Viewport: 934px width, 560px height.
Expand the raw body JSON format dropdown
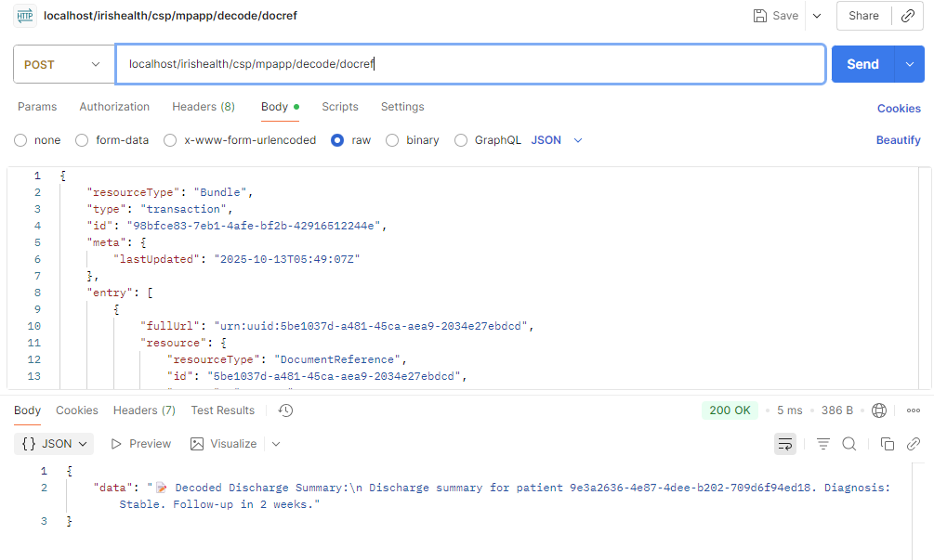pos(558,140)
